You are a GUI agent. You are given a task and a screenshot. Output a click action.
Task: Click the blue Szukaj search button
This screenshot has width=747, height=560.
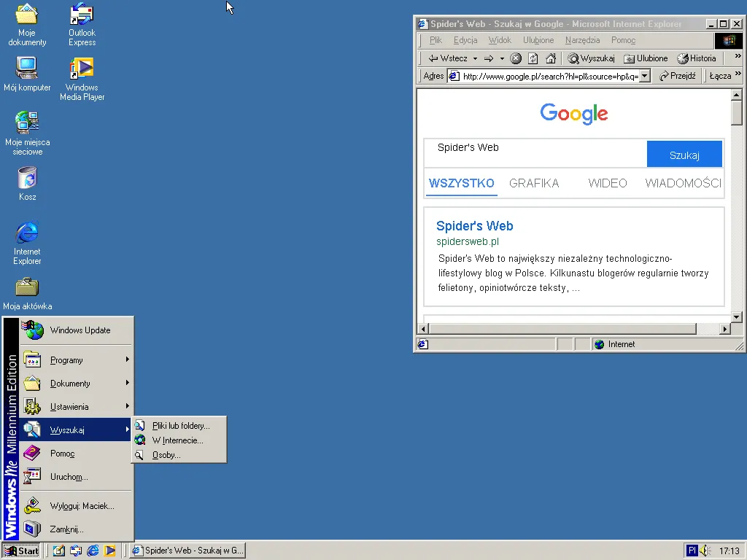pyautogui.click(x=684, y=154)
